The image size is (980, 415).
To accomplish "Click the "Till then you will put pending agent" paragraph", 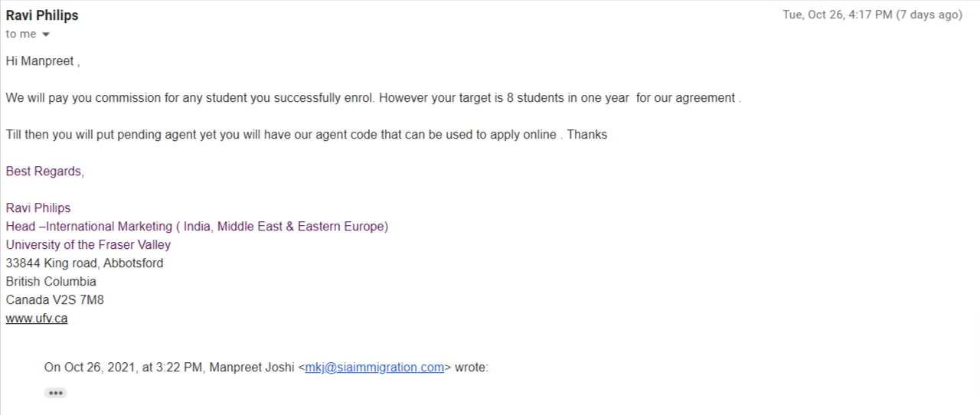I will pos(306,135).
